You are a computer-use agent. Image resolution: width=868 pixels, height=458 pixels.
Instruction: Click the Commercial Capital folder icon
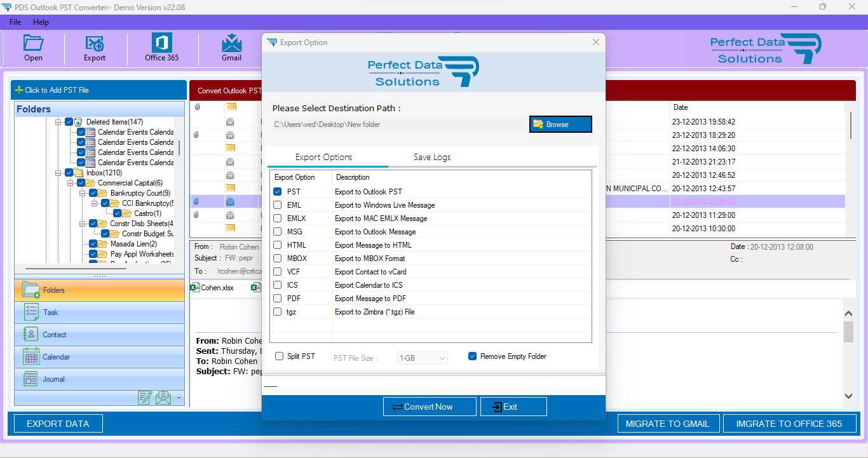click(91, 183)
